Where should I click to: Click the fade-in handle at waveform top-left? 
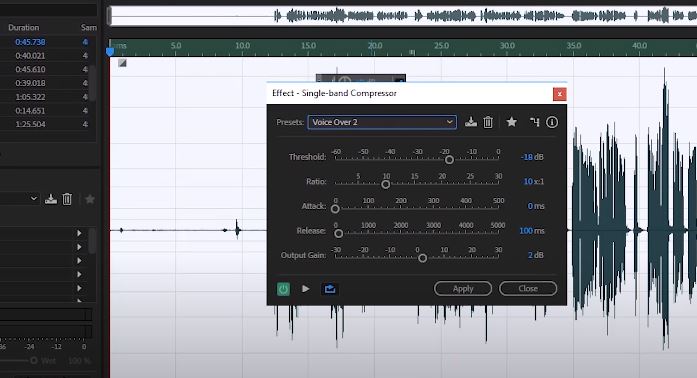pos(122,63)
